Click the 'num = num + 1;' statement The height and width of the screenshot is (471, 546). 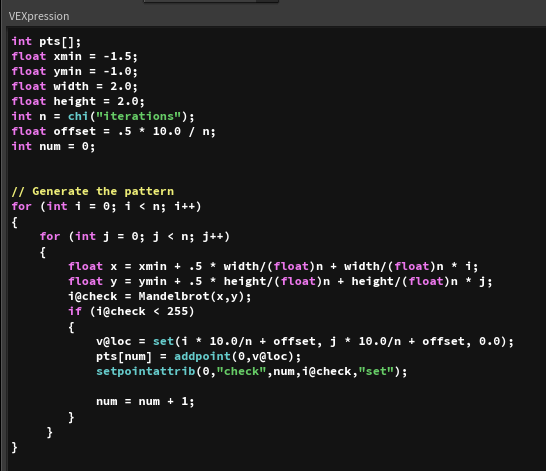pos(145,401)
